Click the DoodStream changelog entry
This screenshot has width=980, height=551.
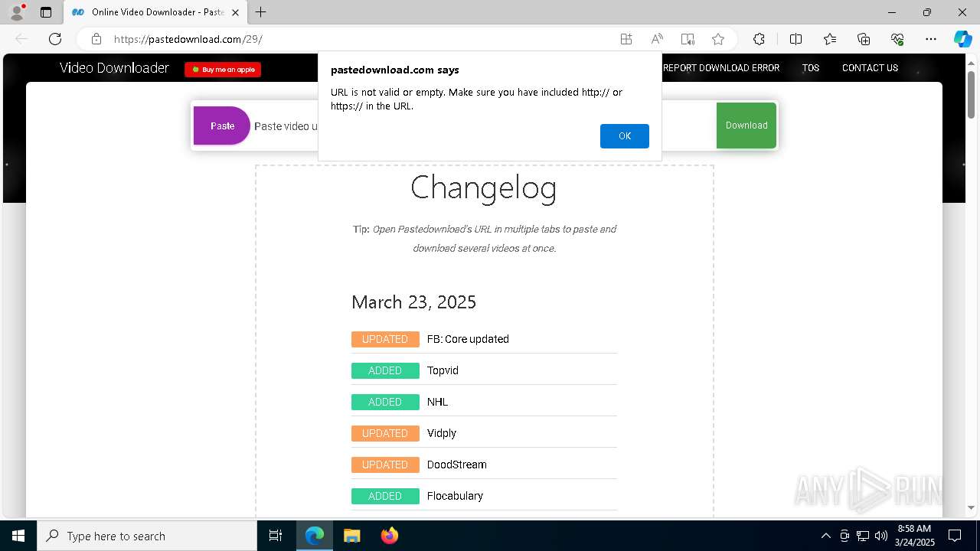(456, 465)
